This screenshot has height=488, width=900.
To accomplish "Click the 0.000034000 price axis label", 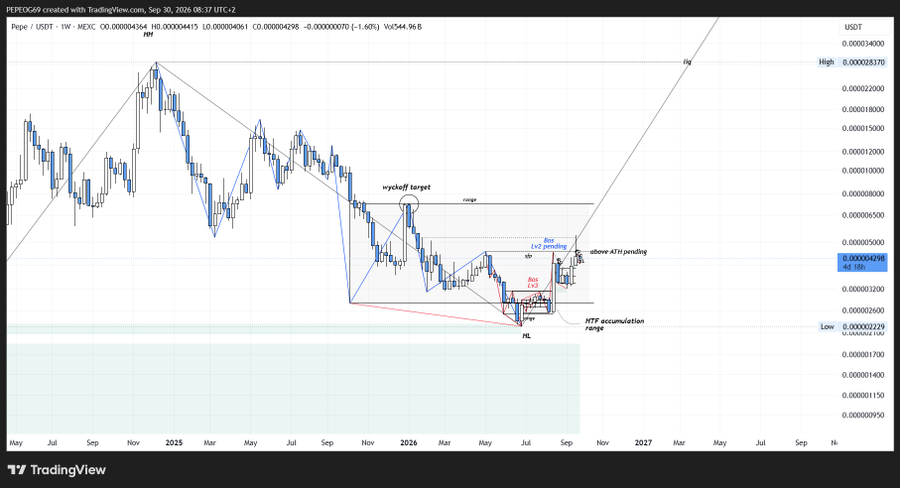I will 863,44.
